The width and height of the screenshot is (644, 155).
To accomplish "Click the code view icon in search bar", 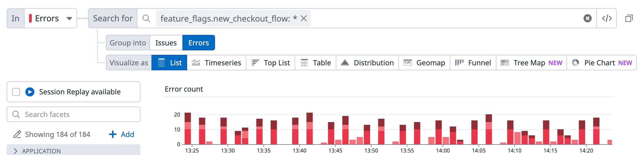I will click(607, 19).
